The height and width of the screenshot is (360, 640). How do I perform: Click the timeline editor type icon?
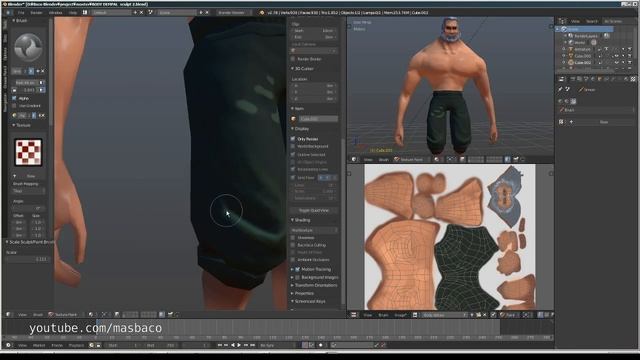(x=8, y=345)
